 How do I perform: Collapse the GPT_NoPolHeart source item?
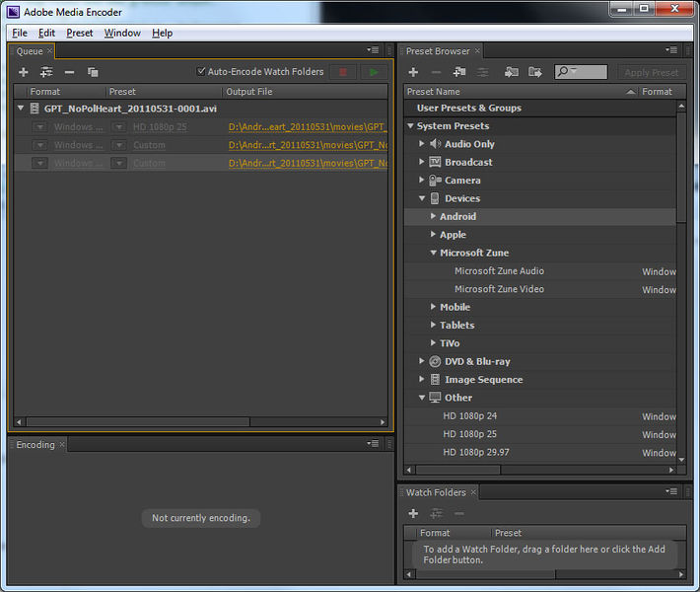tap(21, 109)
